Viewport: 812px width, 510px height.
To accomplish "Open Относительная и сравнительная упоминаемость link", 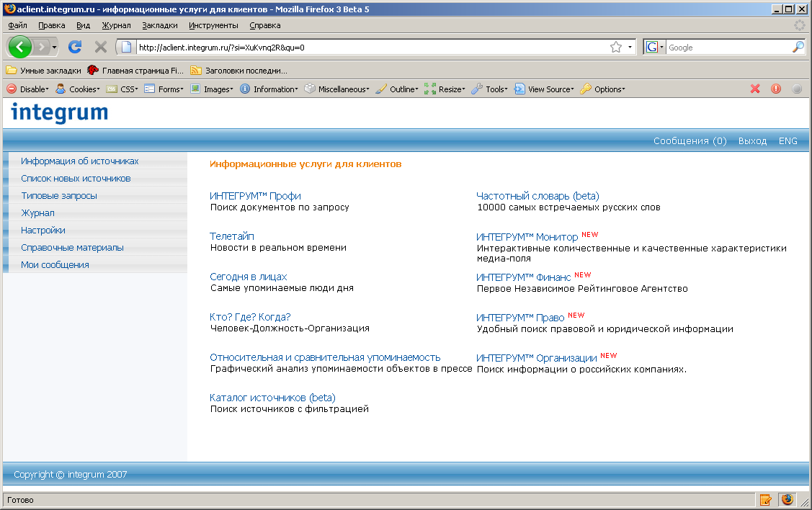I will [325, 357].
